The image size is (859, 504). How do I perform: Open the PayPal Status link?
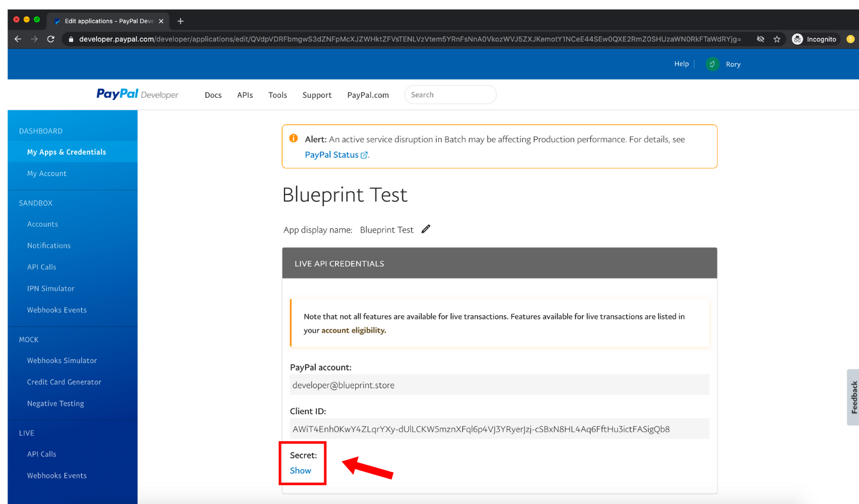click(x=332, y=155)
